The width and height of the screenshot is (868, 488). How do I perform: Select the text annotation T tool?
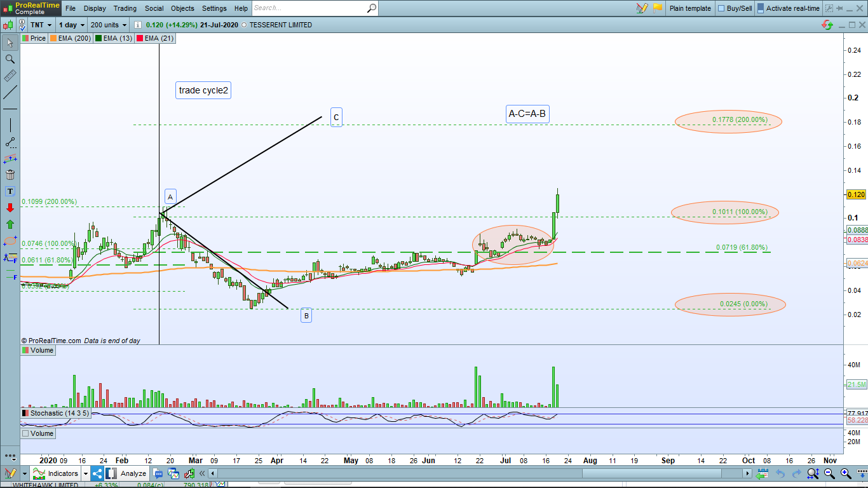pos(10,191)
